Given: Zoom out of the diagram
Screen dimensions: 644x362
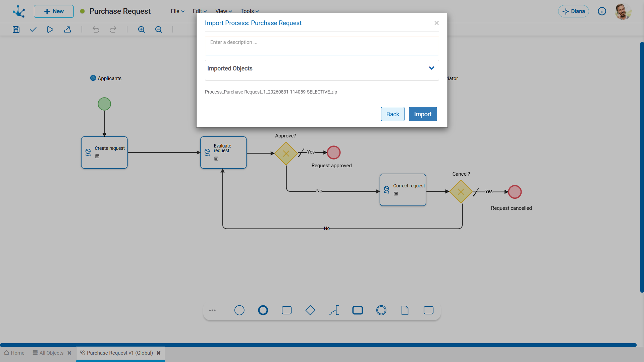Looking at the screenshot, I should [x=159, y=29].
